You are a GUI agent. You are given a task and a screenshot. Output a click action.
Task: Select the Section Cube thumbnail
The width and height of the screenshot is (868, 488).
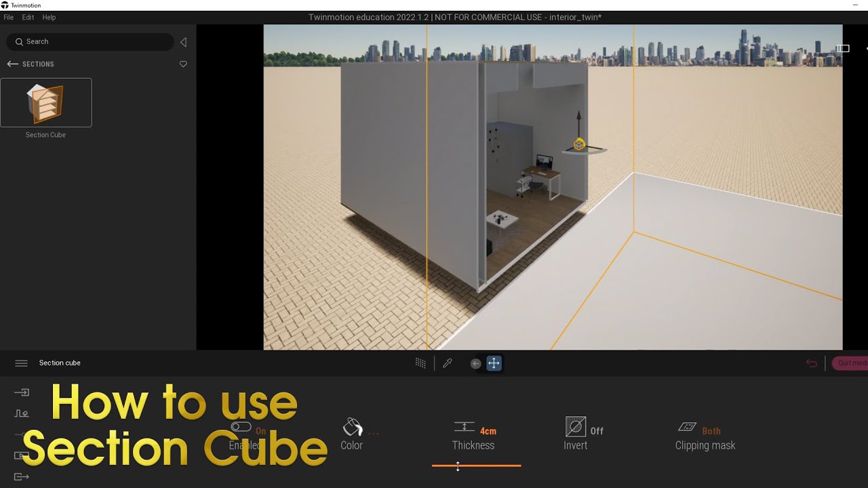point(46,102)
